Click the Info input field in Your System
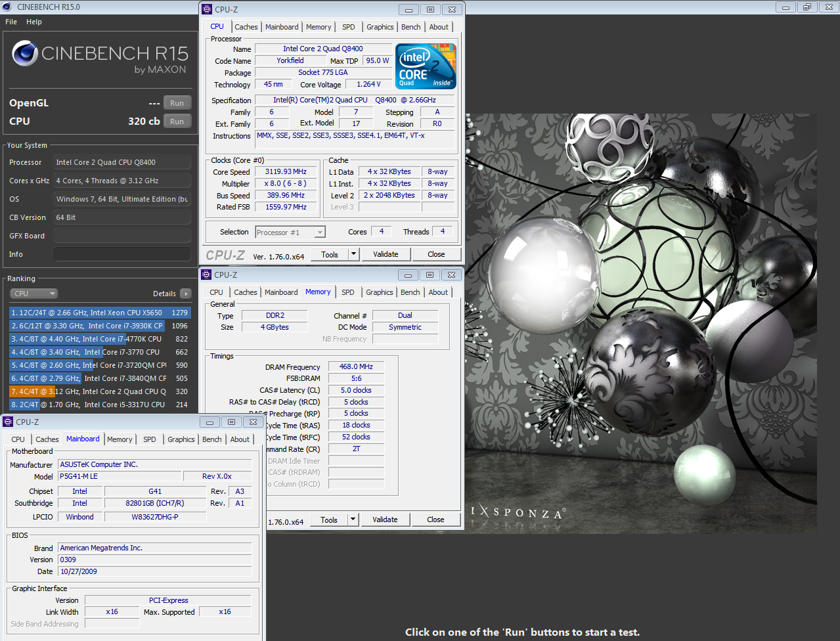Image resolution: width=840 pixels, height=641 pixels. 122,254
